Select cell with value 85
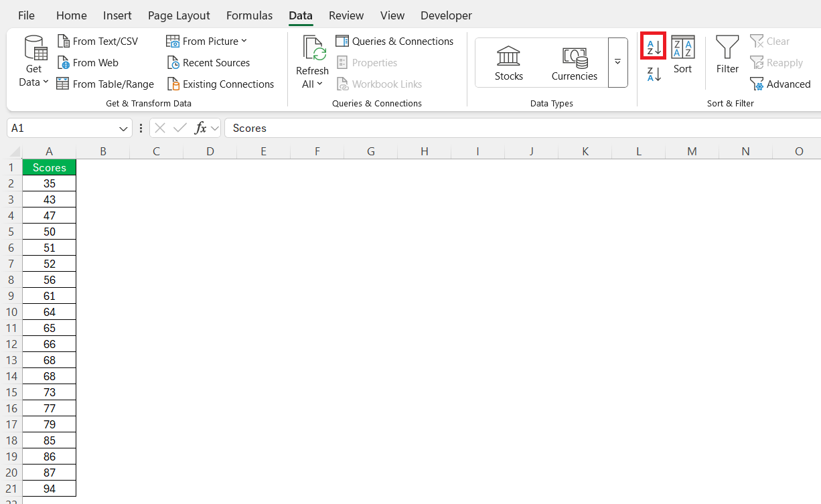This screenshot has height=504, width=821. click(x=50, y=440)
